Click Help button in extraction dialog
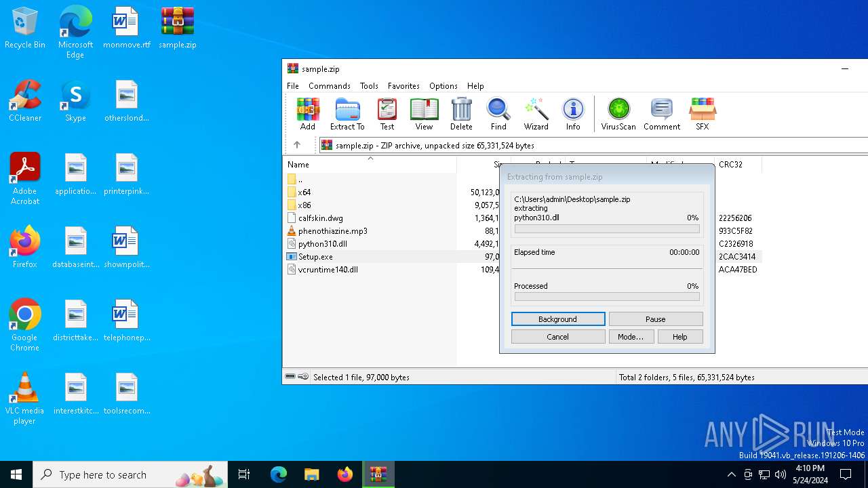The image size is (868, 488). tap(680, 337)
